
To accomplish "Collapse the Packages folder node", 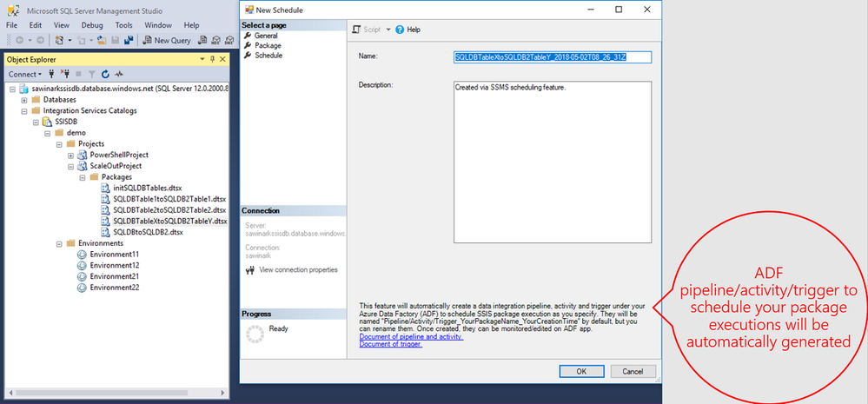I will point(83,177).
